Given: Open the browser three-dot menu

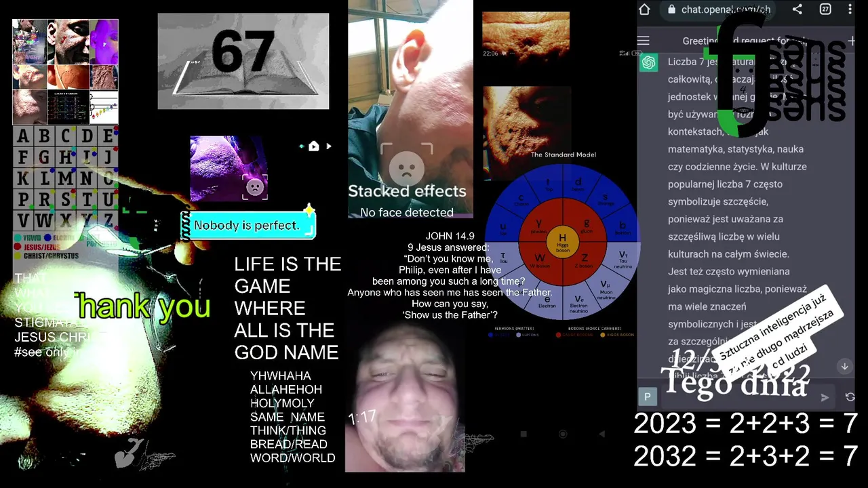Looking at the screenshot, I should coord(850,9).
